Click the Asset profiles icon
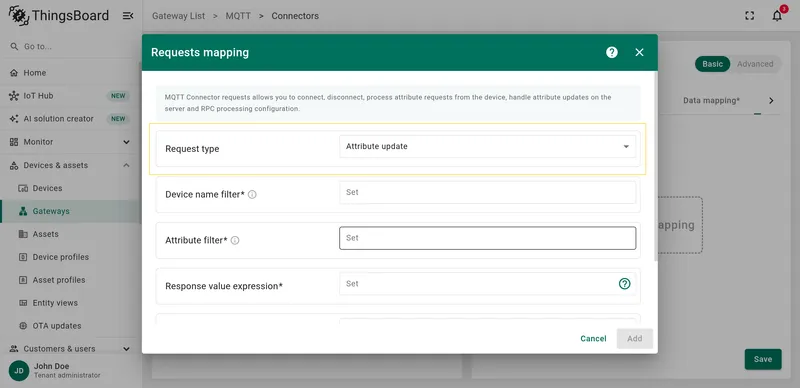 tap(23, 280)
